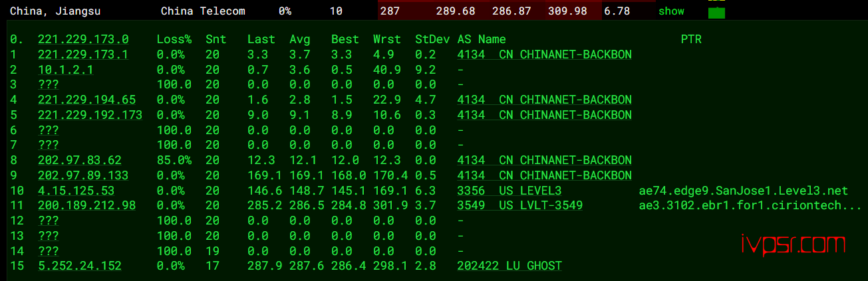This screenshot has width=868, height=281.
Task: Open AS link 4134 CHINANET-BACKBON on hop 8
Action: click(544, 160)
